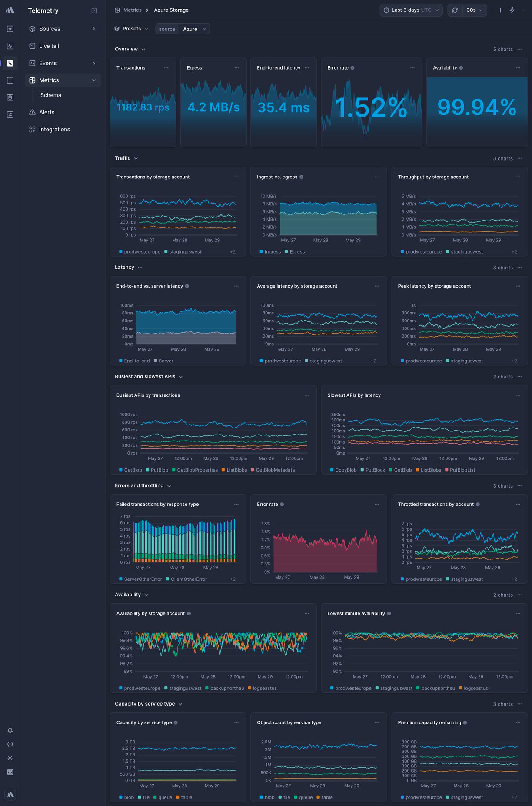Open Availability section ellipsis beside 2 charts
The width and height of the screenshot is (532, 806).
[519, 595]
